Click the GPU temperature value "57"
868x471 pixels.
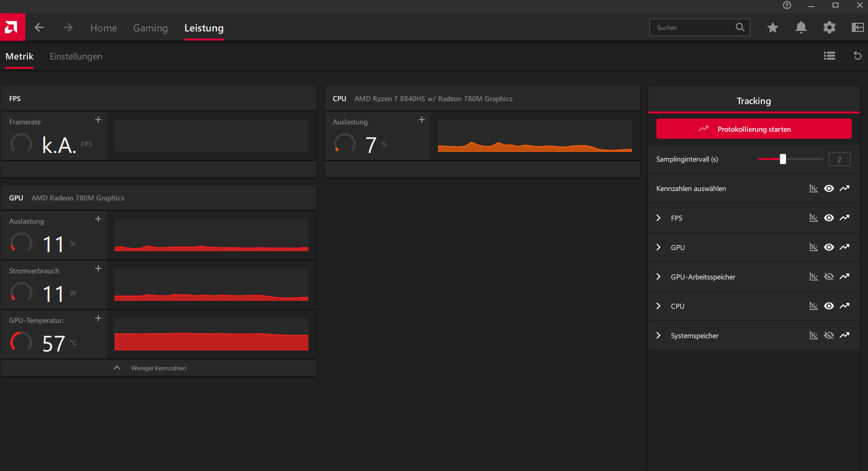pos(54,344)
